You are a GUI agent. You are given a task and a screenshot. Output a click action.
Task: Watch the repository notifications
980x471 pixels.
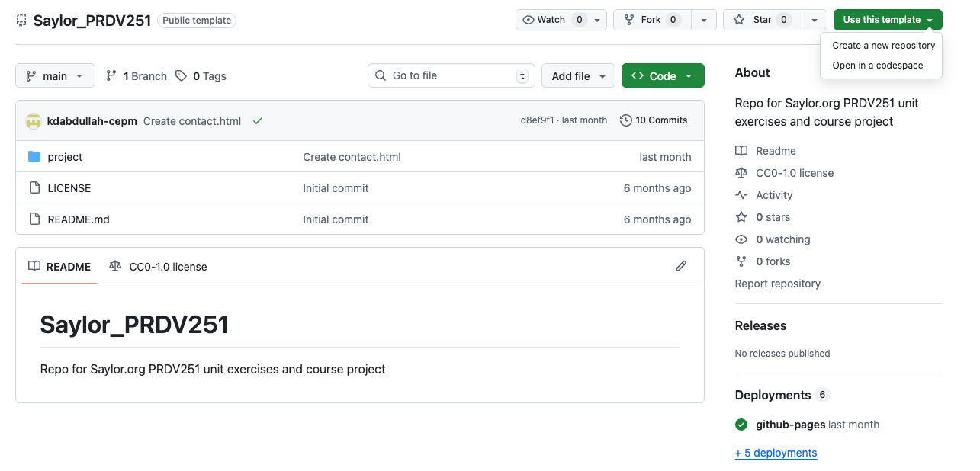click(x=561, y=20)
